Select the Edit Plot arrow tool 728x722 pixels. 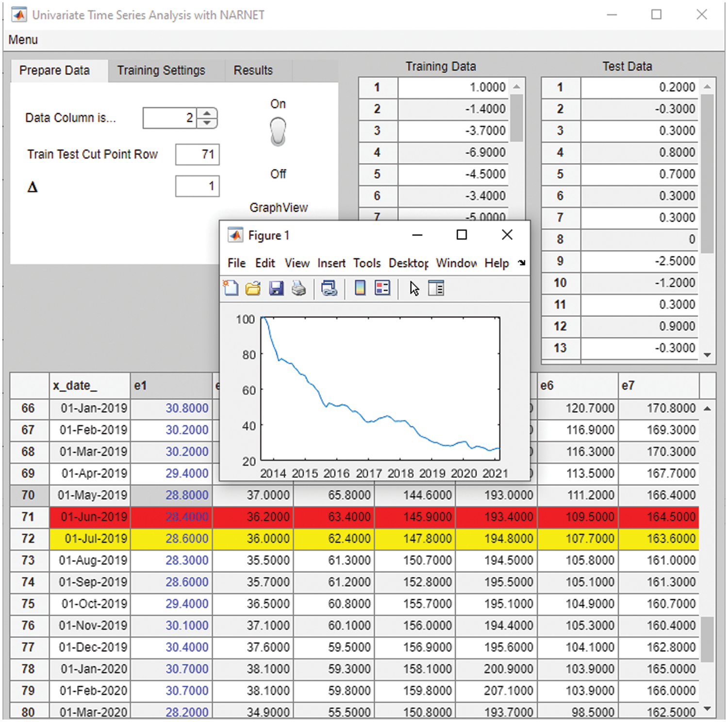pyautogui.click(x=414, y=288)
